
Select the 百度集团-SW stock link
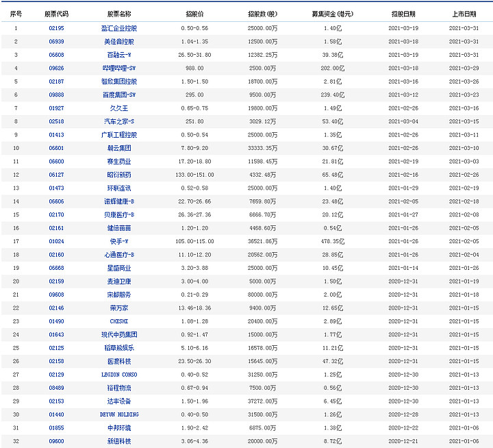119,95
